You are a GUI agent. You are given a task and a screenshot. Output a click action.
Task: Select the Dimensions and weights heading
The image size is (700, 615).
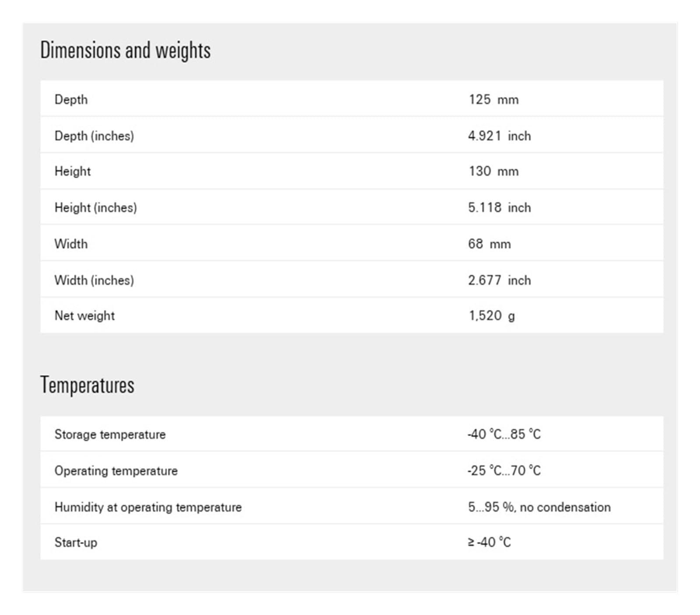(125, 50)
